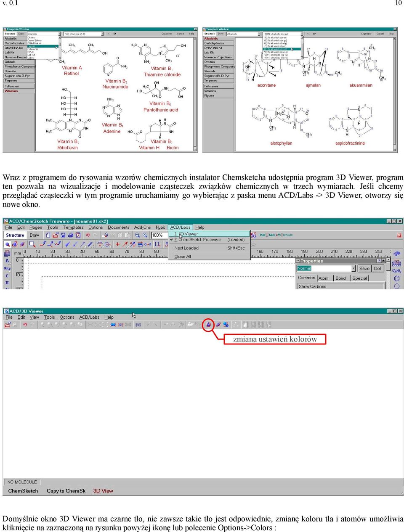Select the rectangular selection tool in ChemSketch
Viewport: 404px width, 532px height.
[x=32, y=244]
